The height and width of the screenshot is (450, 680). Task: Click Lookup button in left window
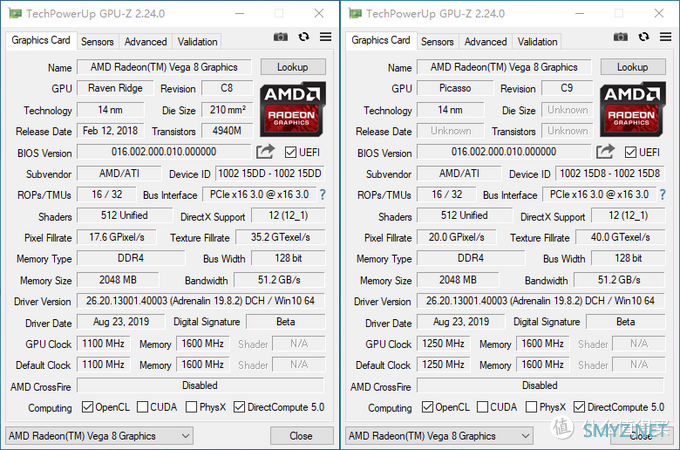tap(293, 67)
